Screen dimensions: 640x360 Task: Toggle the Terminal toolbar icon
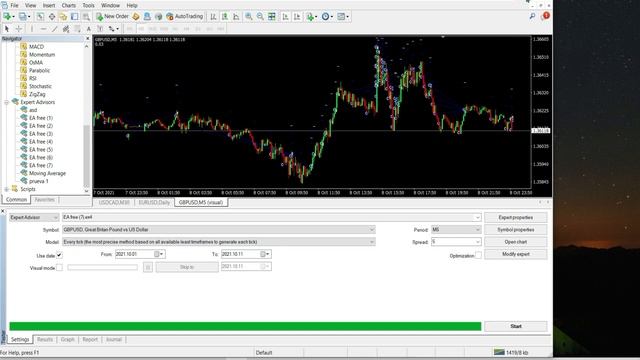75,16
